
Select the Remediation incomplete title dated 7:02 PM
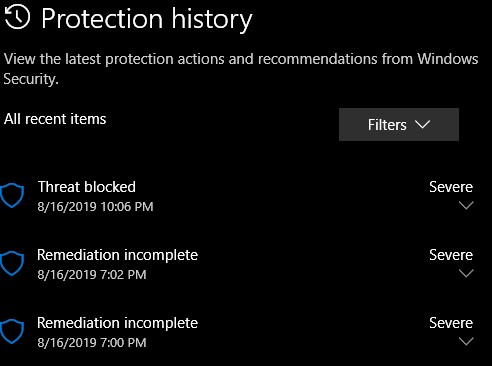pos(117,255)
